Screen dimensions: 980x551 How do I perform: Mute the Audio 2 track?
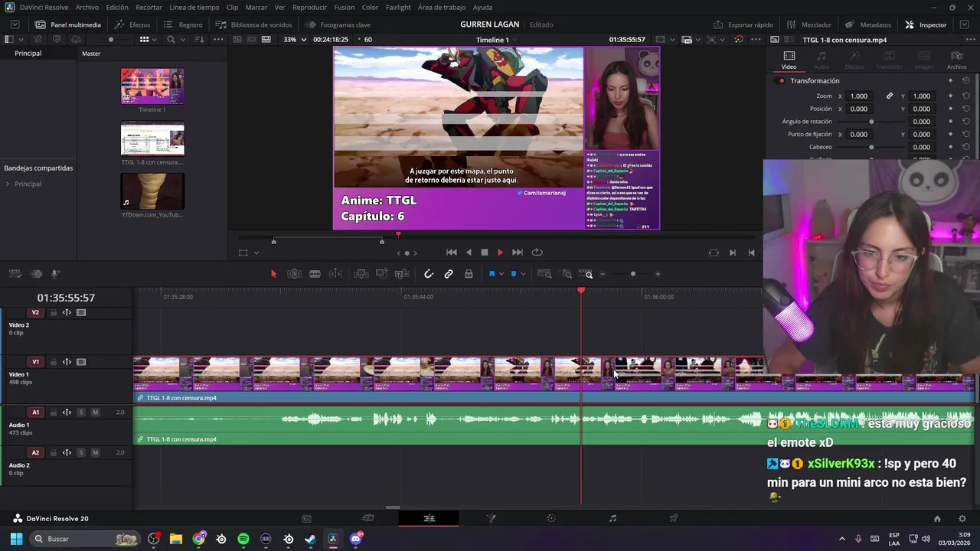pos(95,452)
